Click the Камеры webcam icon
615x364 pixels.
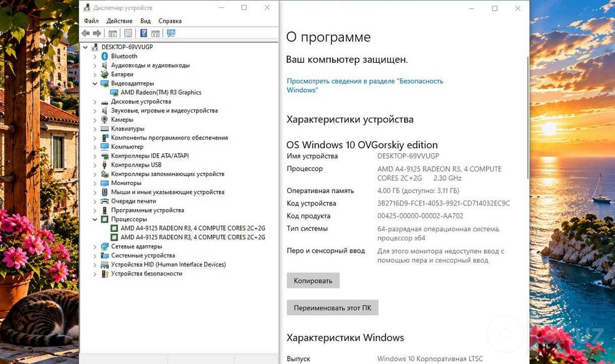tap(105, 119)
